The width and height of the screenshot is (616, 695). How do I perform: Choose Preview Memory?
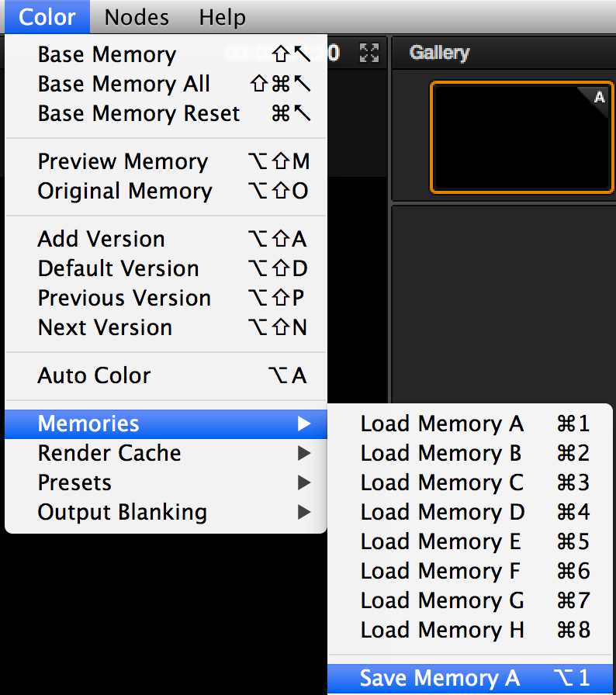point(123,161)
